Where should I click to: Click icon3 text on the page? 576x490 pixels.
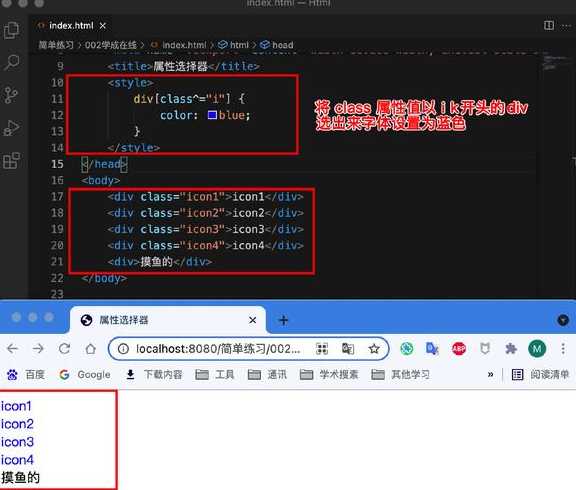17,442
